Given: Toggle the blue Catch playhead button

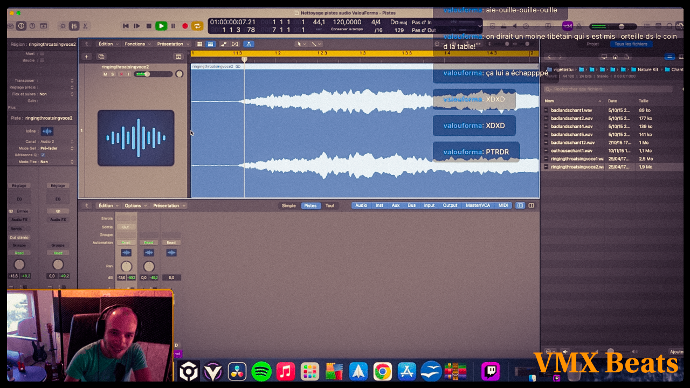Looking at the screenshot, I should pyautogui.click(x=249, y=44).
